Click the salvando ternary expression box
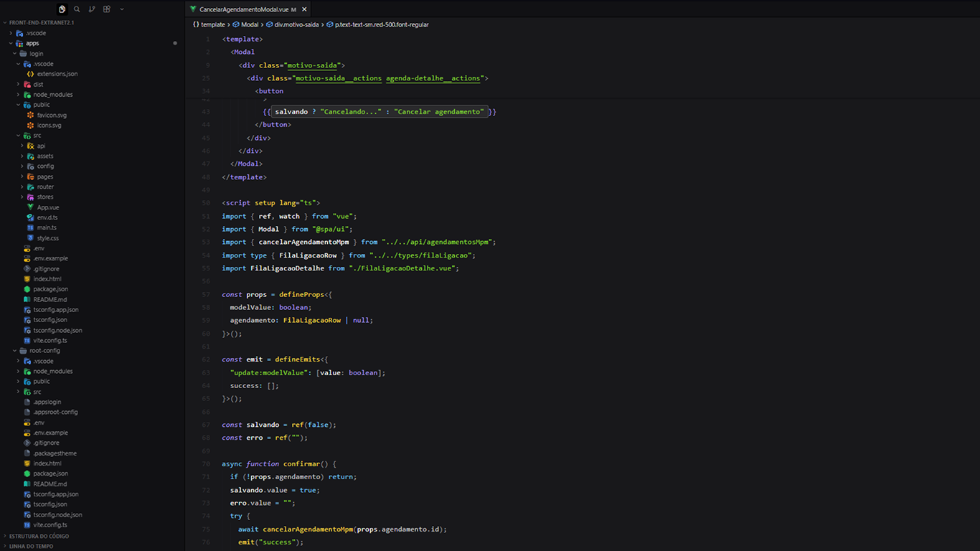 click(380, 112)
